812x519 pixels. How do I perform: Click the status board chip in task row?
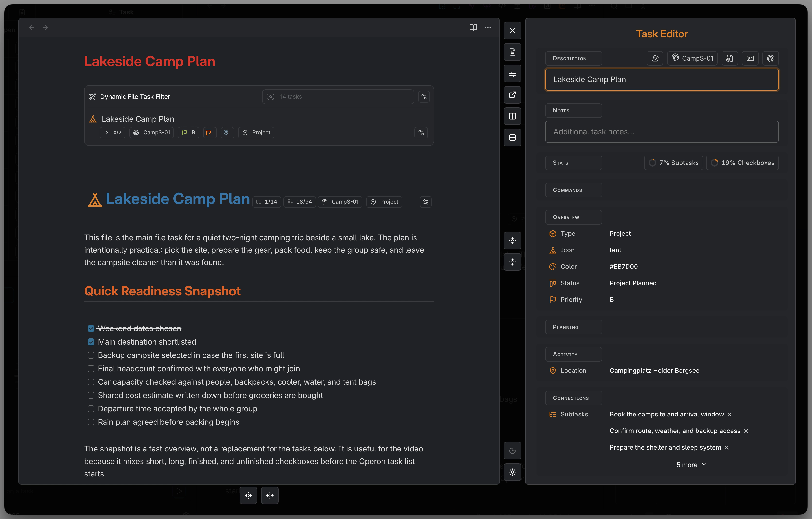point(209,132)
